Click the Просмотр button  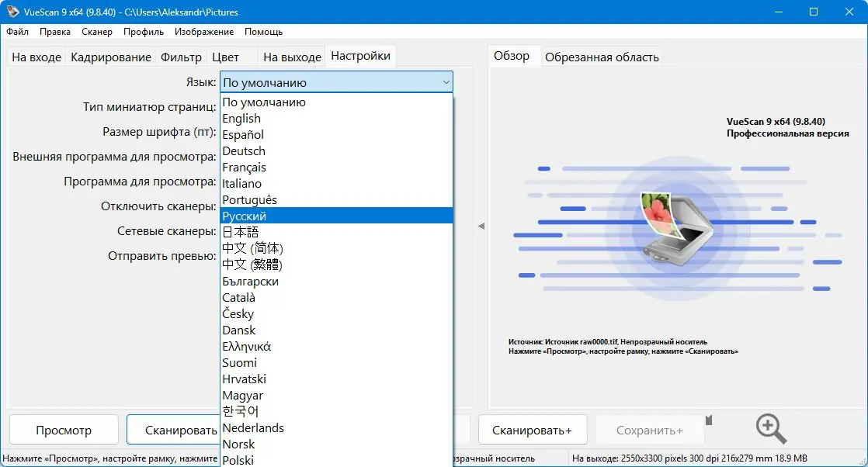(x=64, y=429)
